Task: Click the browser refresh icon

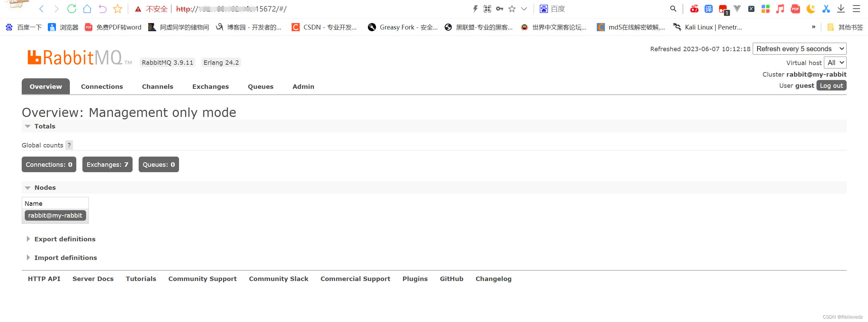Action: point(72,9)
